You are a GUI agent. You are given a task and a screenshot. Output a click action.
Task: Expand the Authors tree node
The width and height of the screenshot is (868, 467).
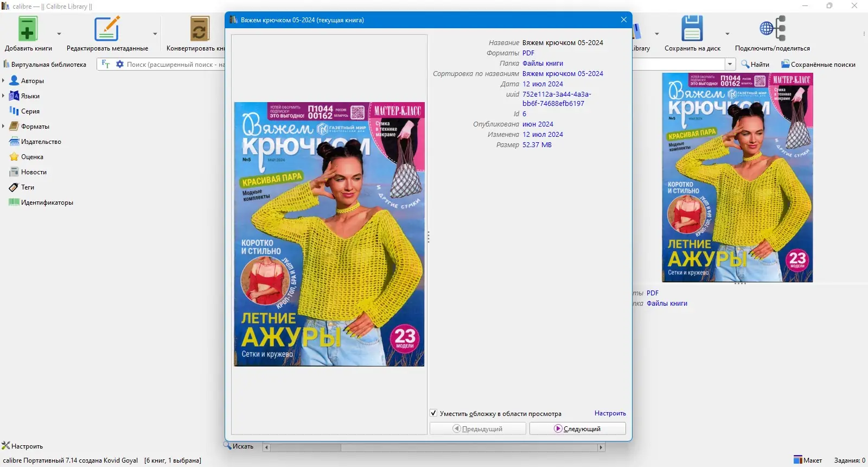(x=3, y=81)
